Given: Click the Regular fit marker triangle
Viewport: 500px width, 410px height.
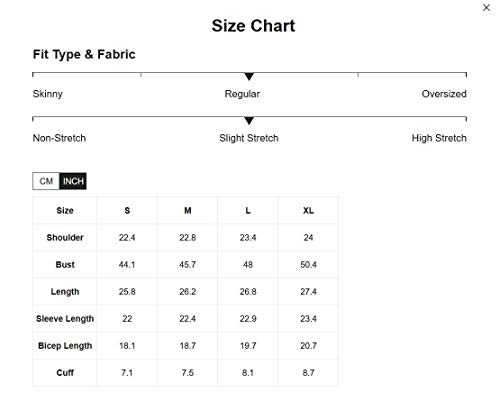Looking at the screenshot, I should point(249,76).
